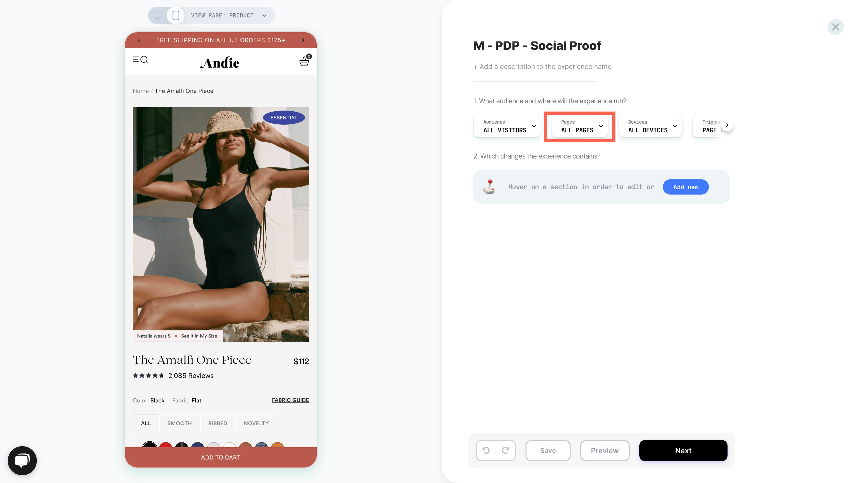Switch to desktop device preview
Viewport: 868px width, 483px height.
157,15
